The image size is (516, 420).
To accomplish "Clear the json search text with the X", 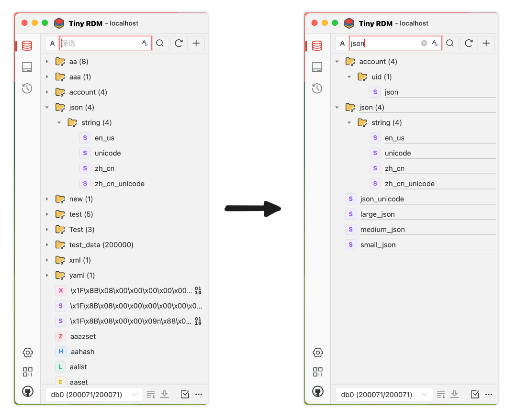I will tap(424, 43).
